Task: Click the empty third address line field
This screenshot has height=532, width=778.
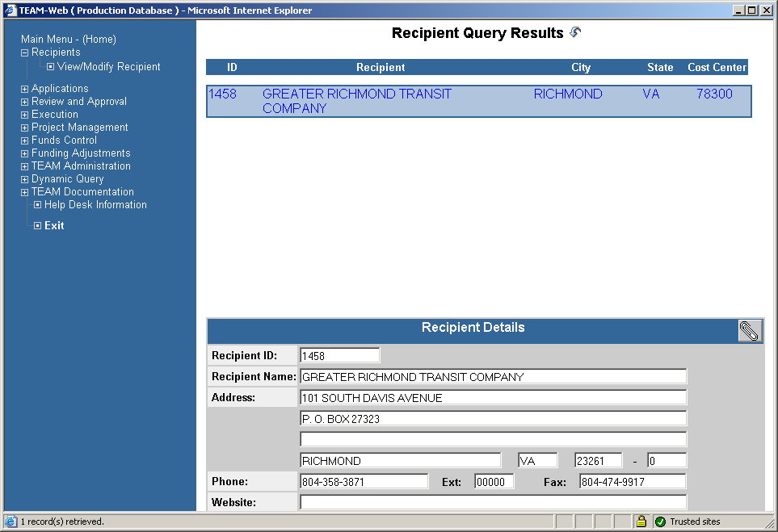Action: (493, 439)
